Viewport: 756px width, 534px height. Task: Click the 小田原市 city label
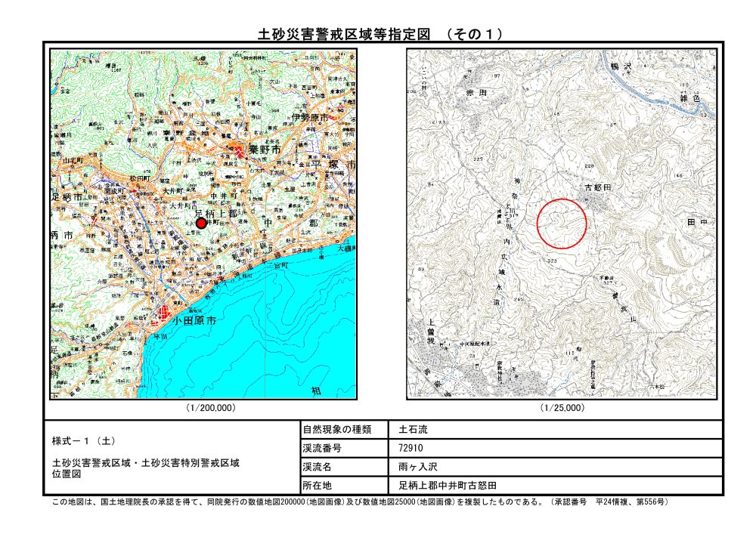[196, 321]
